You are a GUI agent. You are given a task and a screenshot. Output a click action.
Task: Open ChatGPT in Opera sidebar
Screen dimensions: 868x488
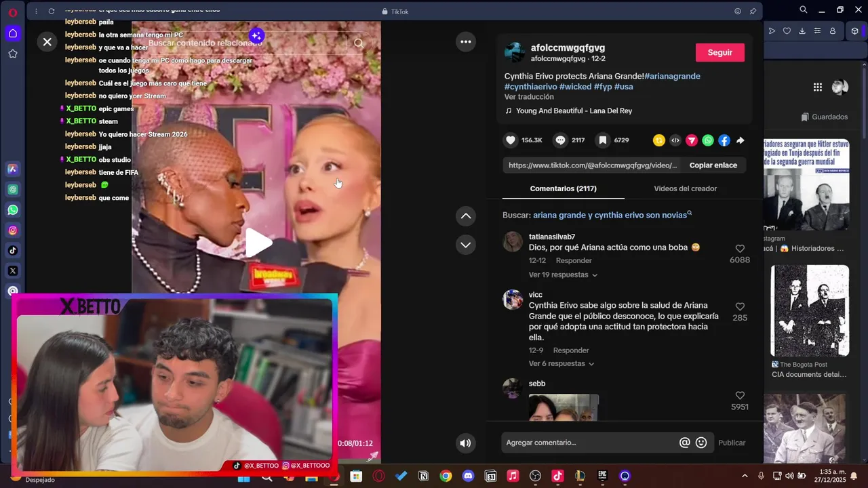pos(13,190)
